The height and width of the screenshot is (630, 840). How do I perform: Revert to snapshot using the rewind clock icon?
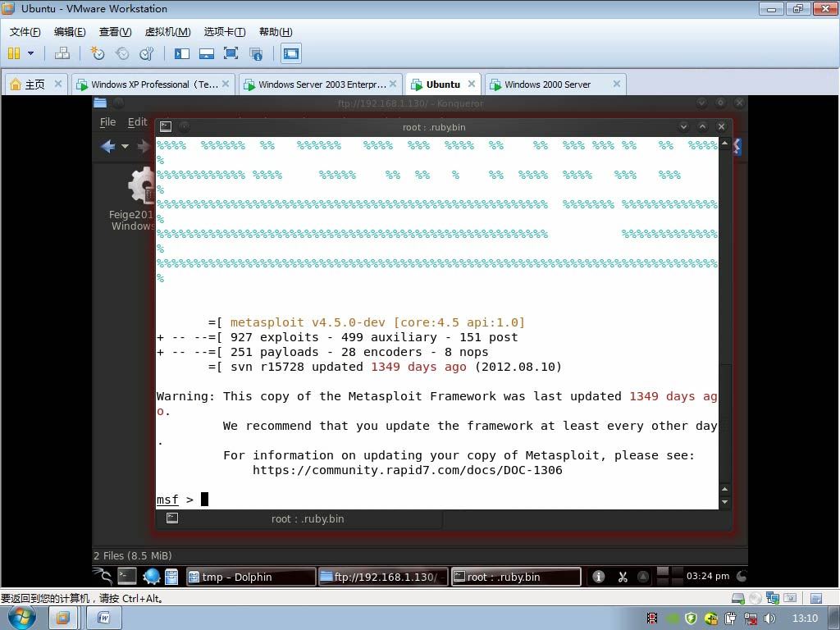[122, 53]
